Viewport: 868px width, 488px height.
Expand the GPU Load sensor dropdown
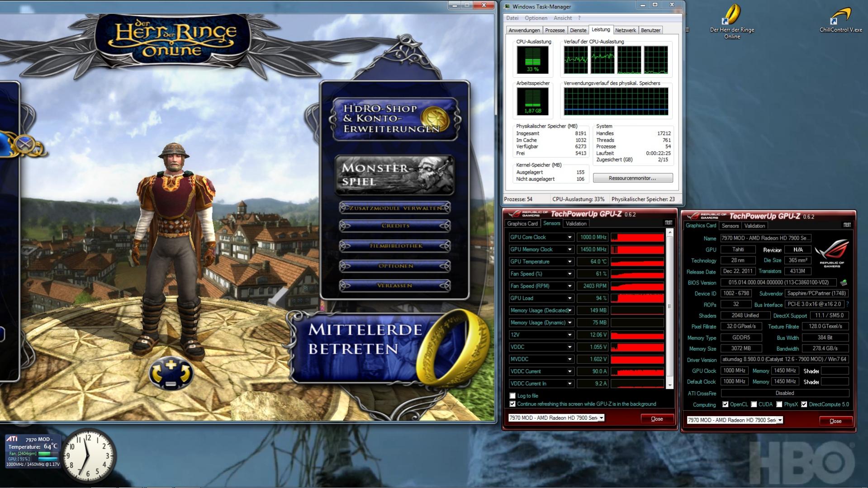[569, 298]
